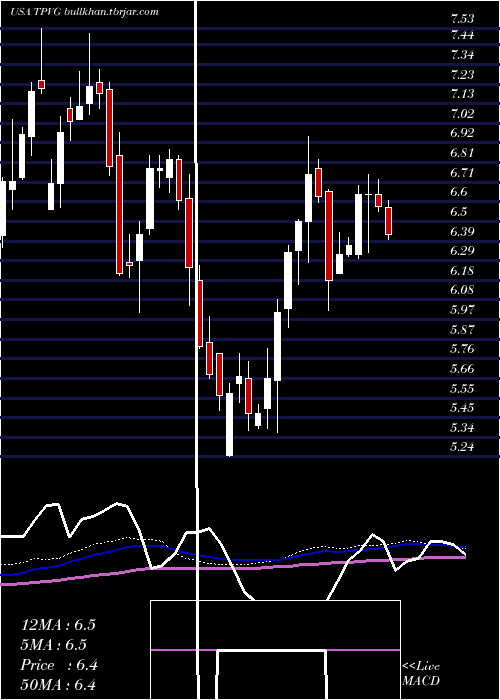Click the 6.08 price axis label
This screenshot has height=700, width=500.
[462, 291]
